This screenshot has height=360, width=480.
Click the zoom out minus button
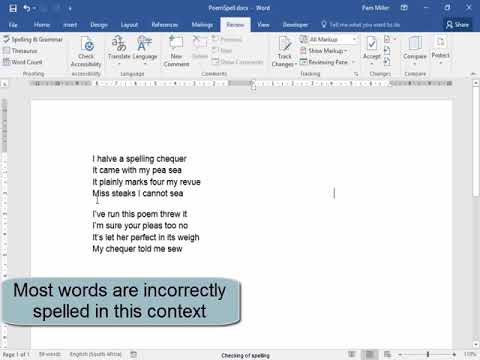pos(400,355)
